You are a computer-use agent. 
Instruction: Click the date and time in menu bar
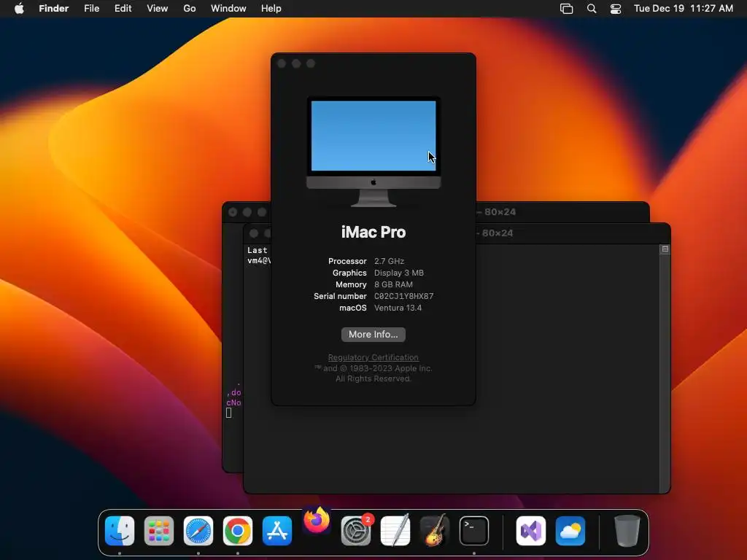[683, 9]
